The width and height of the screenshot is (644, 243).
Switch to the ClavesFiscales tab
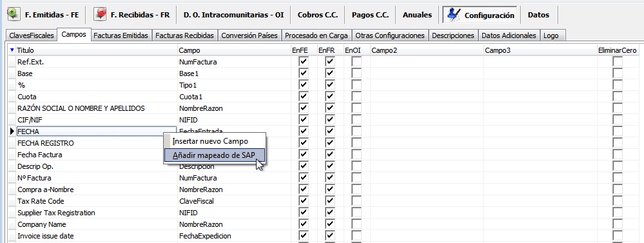[32, 35]
